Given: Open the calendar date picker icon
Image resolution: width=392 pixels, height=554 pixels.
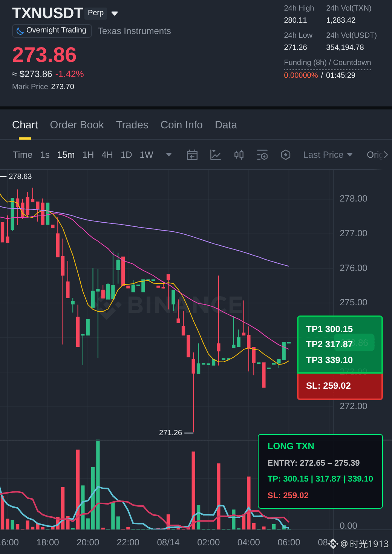Looking at the screenshot, I should pyautogui.click(x=192, y=155).
